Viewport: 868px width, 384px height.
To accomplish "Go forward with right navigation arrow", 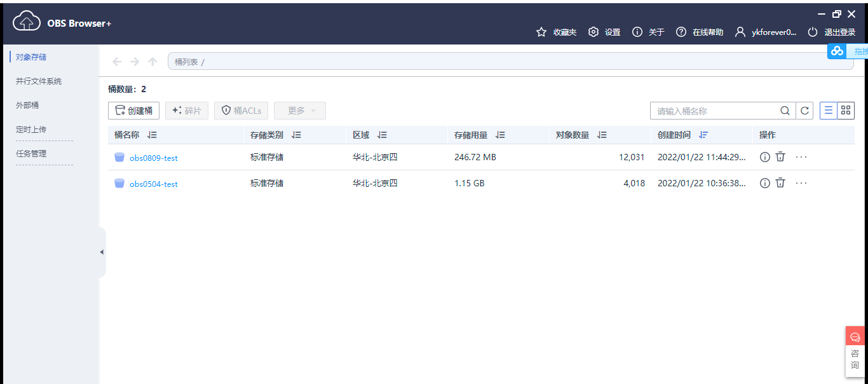I will pos(135,62).
